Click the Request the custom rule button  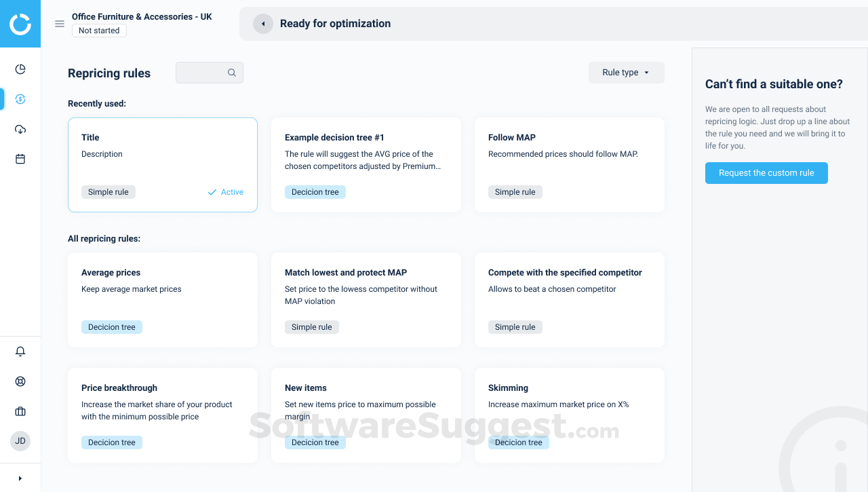766,173
